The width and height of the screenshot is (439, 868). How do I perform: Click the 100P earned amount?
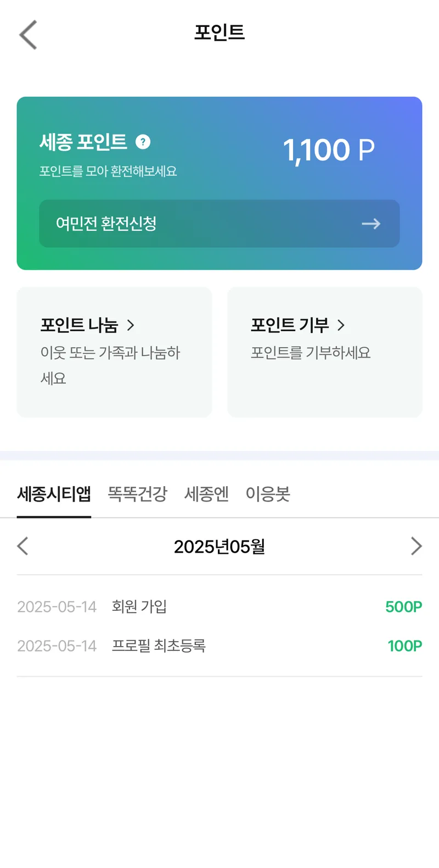[404, 646]
